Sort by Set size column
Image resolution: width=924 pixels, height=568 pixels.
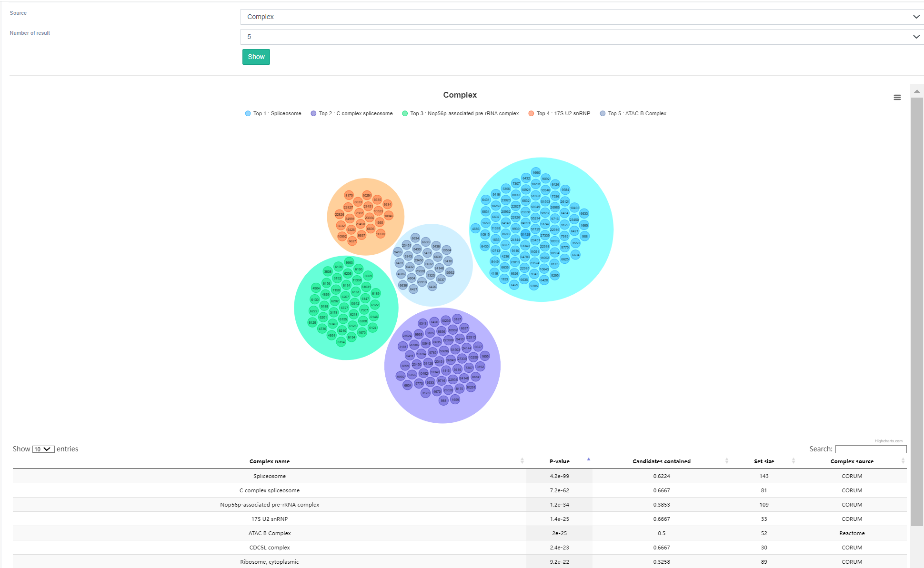coord(763,461)
